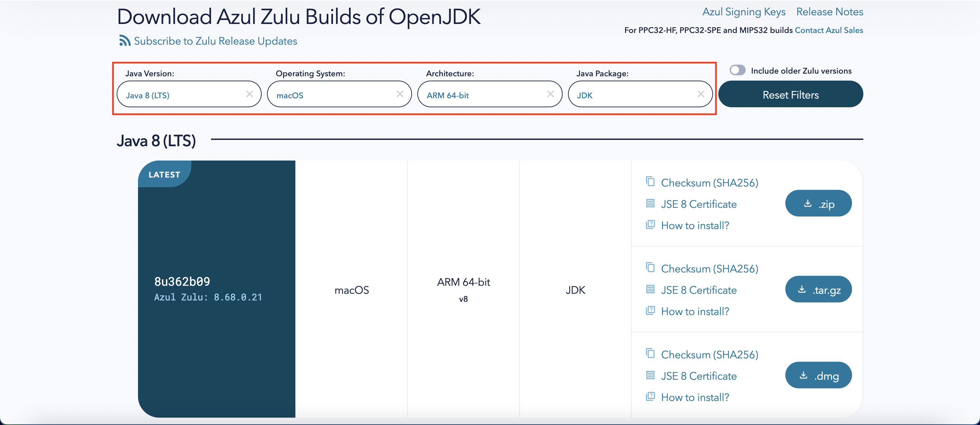Open the Release Notes link
The image size is (980, 425).
click(829, 12)
